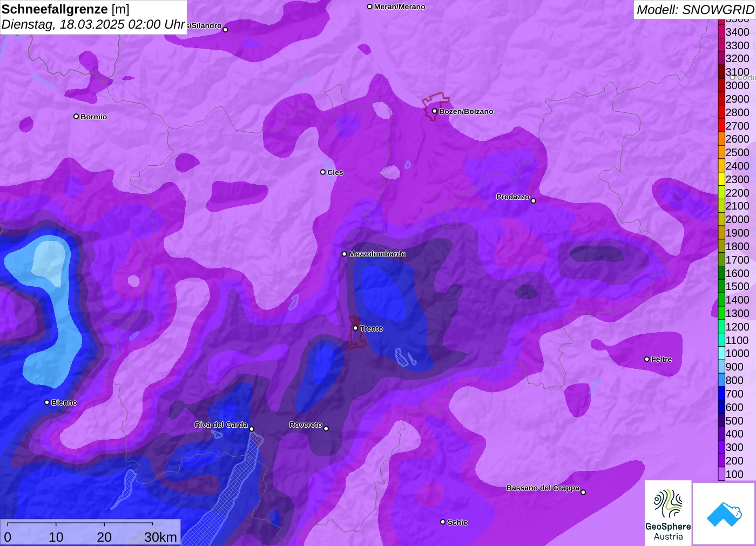Click the 3400 legend value
Screen dimensions: 756x546
pos(737,32)
